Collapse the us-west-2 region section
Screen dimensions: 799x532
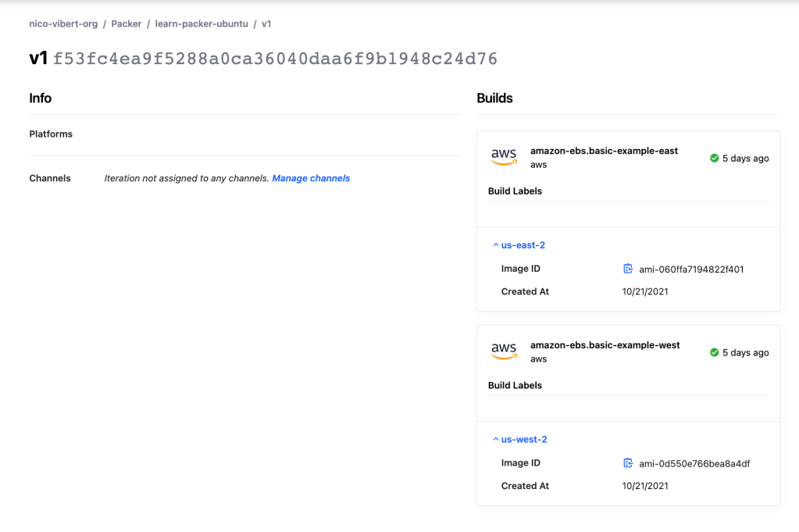(x=519, y=440)
